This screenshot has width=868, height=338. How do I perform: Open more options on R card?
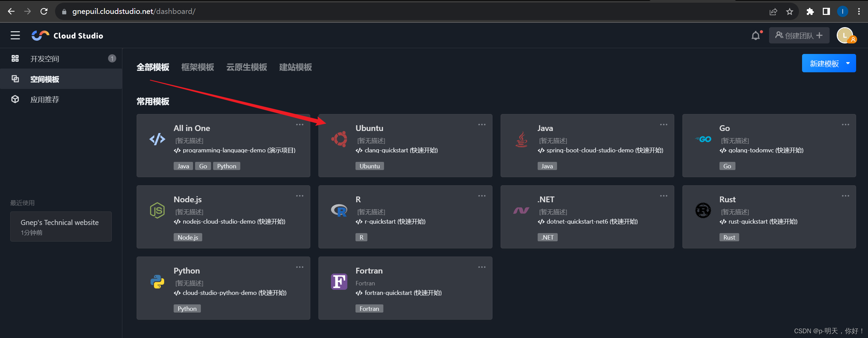482,196
